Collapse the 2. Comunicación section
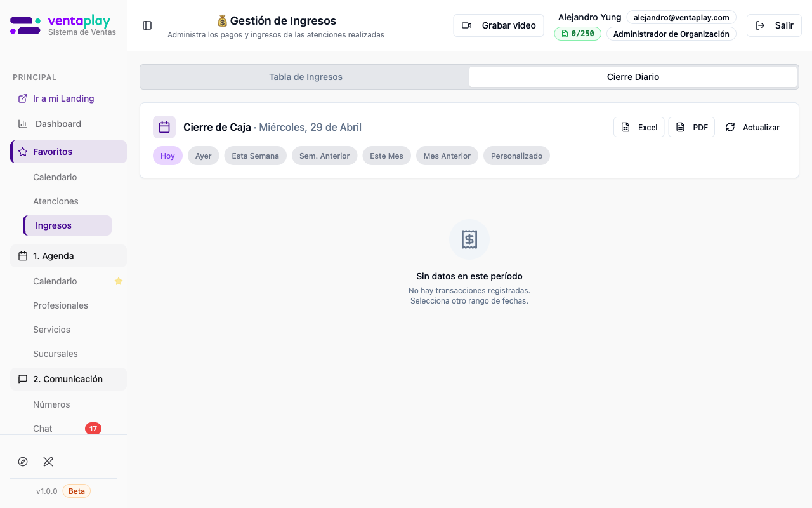The height and width of the screenshot is (508, 812). tap(68, 379)
